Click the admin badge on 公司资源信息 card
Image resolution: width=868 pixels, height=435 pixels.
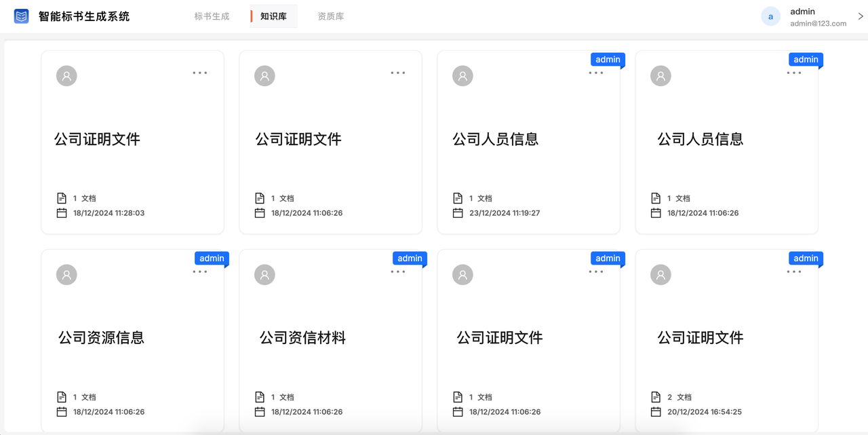212,259
